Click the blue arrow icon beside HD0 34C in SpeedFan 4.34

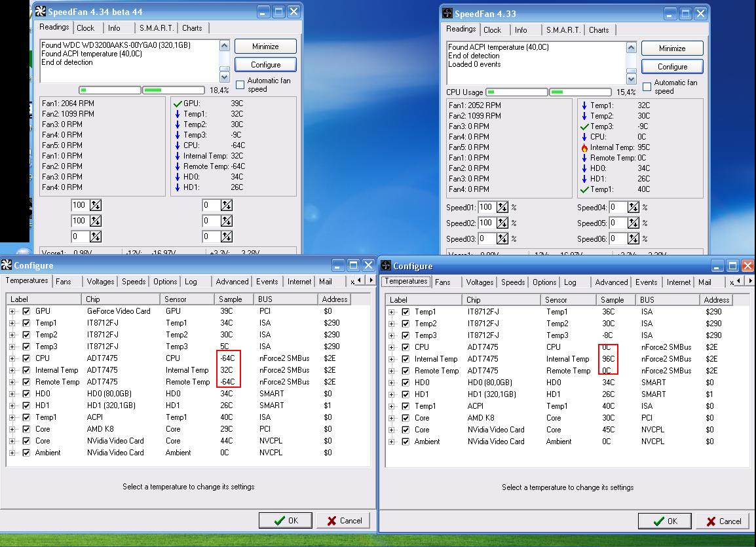click(178, 177)
